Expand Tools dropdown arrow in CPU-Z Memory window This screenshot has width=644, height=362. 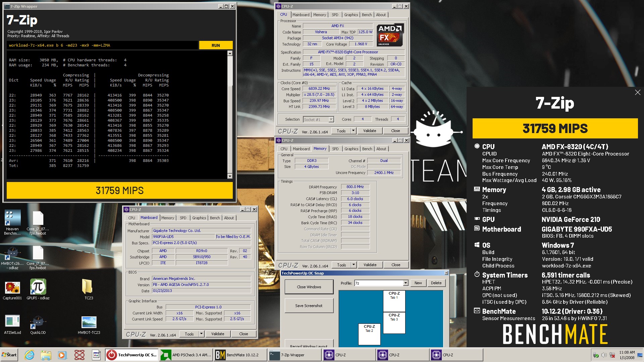[354, 265]
